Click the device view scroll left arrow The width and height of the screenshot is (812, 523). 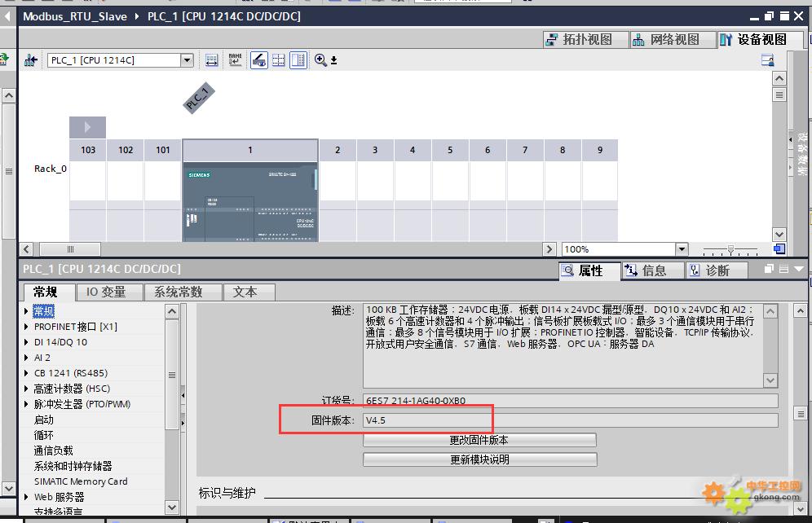26,249
